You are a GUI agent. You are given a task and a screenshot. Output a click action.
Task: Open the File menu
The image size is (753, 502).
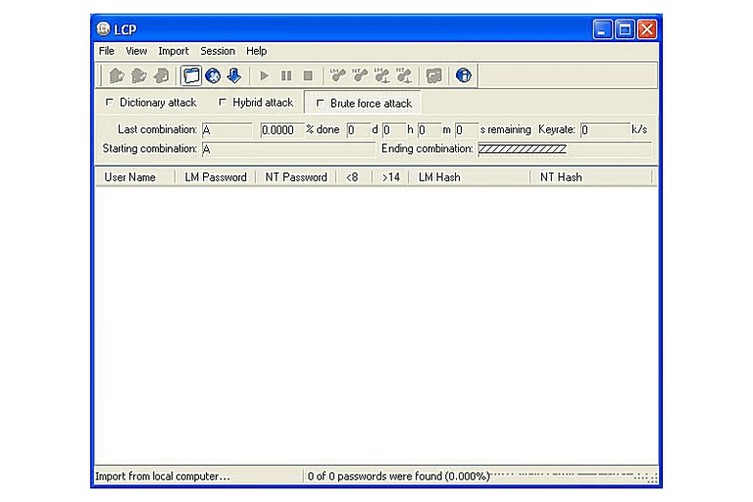click(106, 51)
